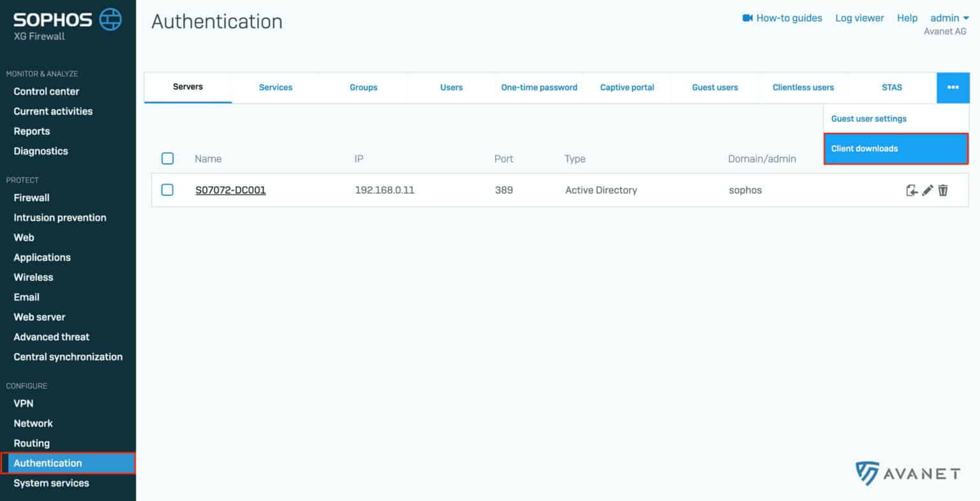Open the ellipsis menu for more tabs
The width and height of the screenshot is (980, 501).
click(x=953, y=87)
